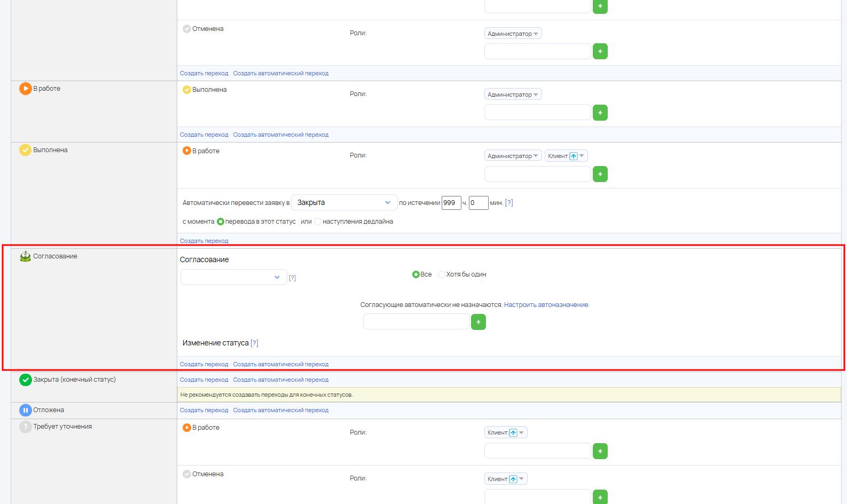Click Создать переход in the Закрыта row
Image resolution: width=847 pixels, height=504 pixels.
[204, 380]
